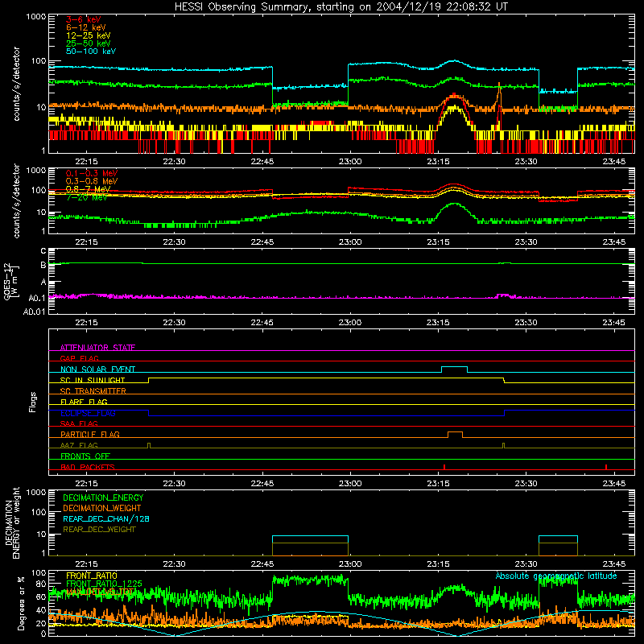This screenshot has height=644, width=644.
Task: Click the A0.1 tick label on GOES axis
Action: pyautogui.click(x=37, y=298)
